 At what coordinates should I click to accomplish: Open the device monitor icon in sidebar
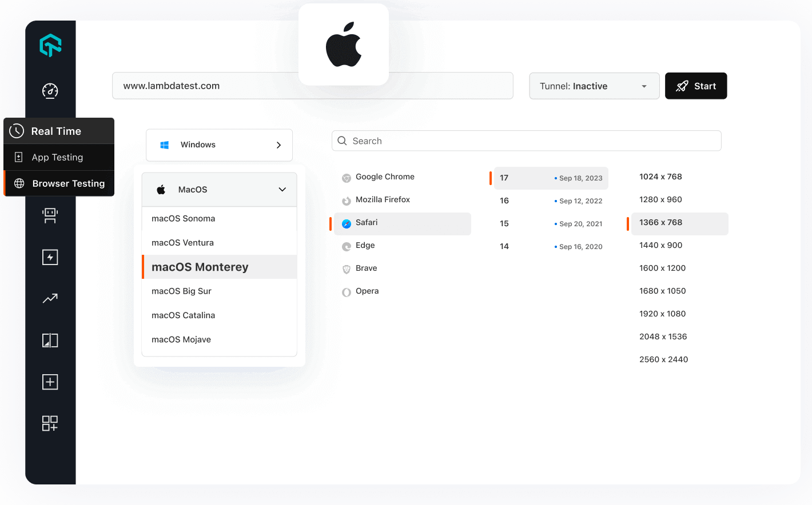click(x=50, y=215)
